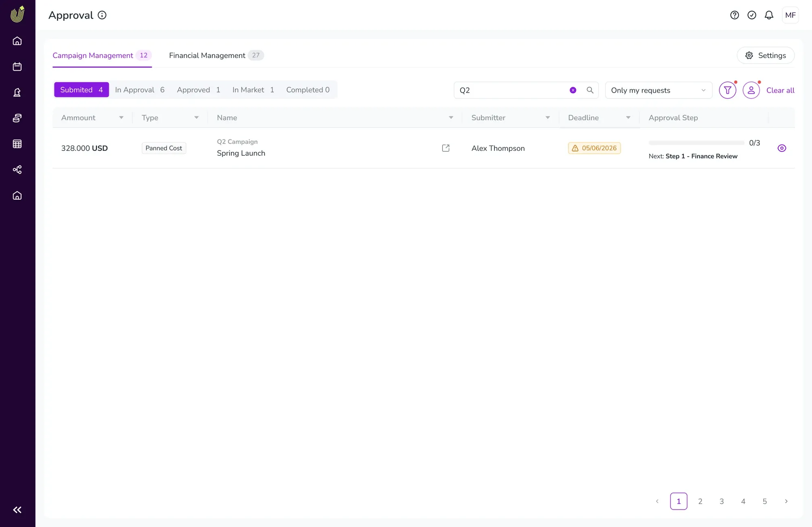Click the 05/06/2026 deadline badge

(x=594, y=148)
